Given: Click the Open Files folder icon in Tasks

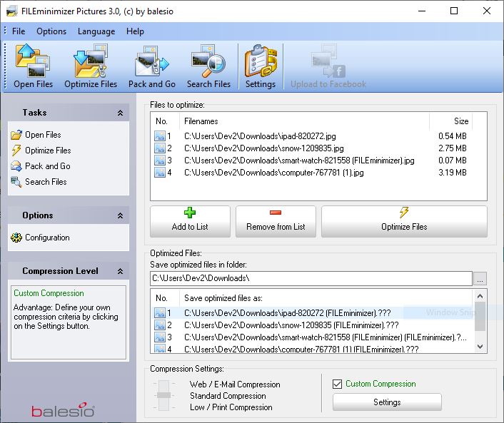Looking at the screenshot, I should pos(16,135).
